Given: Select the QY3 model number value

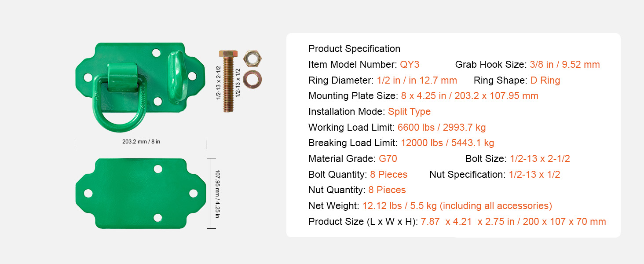Looking at the screenshot, I should 410,65.
